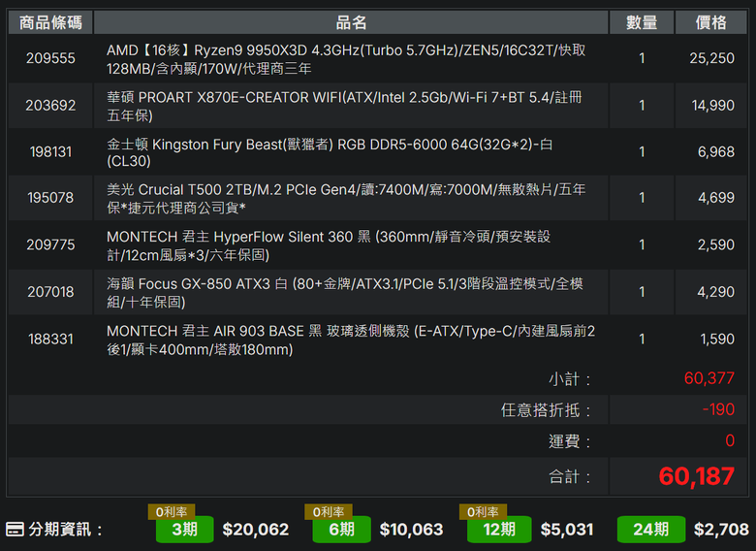Click the 價格 column header
Viewport: 756px width, 551px height.
[711, 22]
